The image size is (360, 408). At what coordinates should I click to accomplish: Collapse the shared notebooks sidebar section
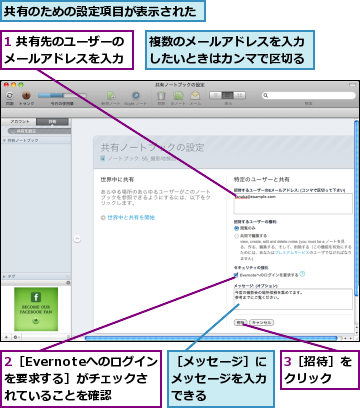[x=4, y=141]
